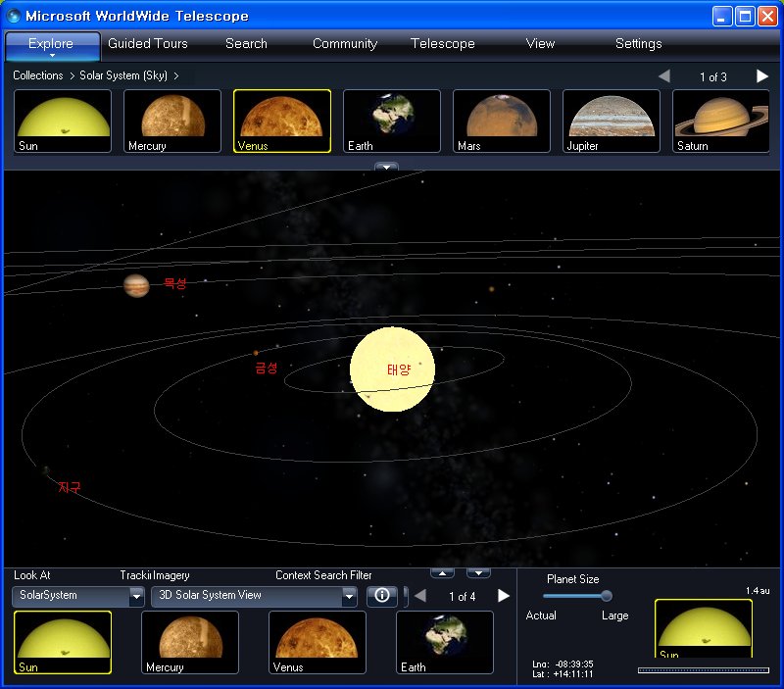Image resolution: width=784 pixels, height=689 pixels.
Task: Click the 지구 label in the view
Action: click(x=69, y=487)
